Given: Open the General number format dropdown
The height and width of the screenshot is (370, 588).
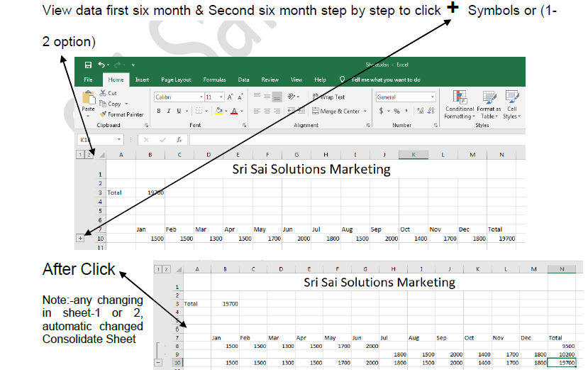Looking at the screenshot, I should click(x=433, y=97).
